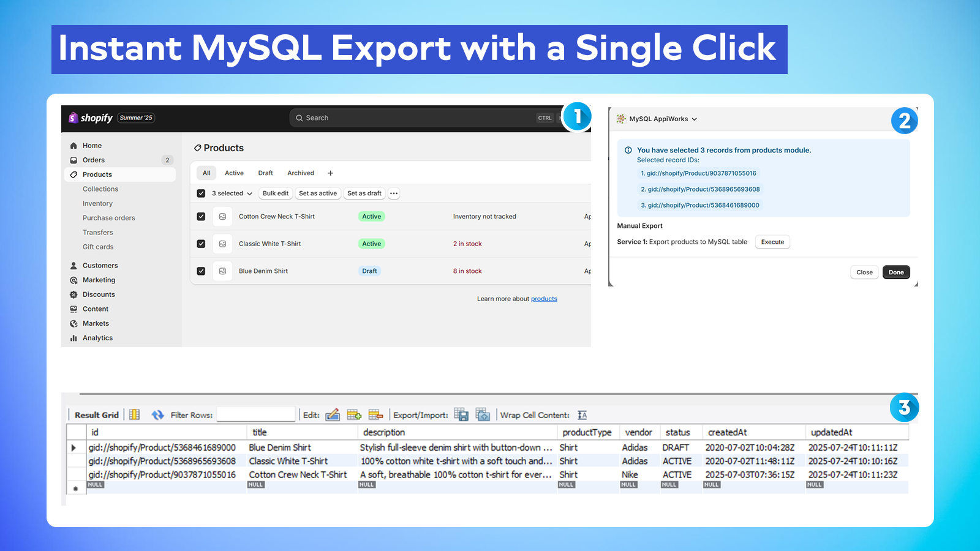Screen dimensions: 980x551
Task: Select the Active tab in Products
Action: point(234,173)
